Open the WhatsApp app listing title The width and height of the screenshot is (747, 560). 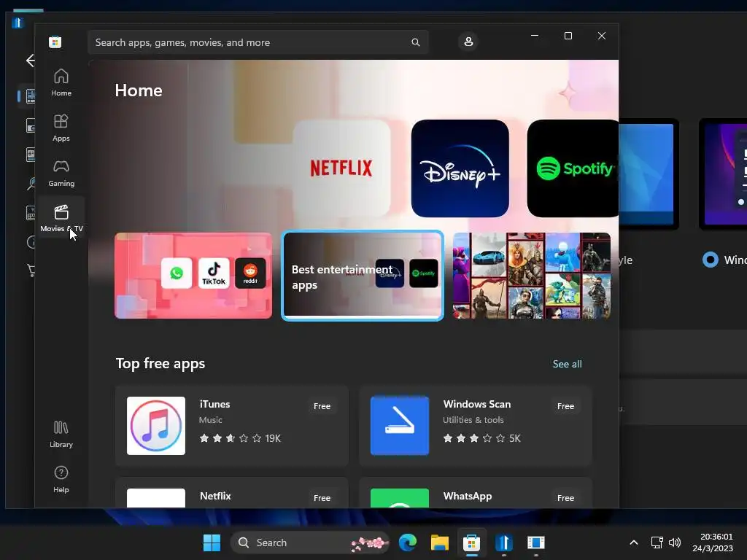coord(468,496)
